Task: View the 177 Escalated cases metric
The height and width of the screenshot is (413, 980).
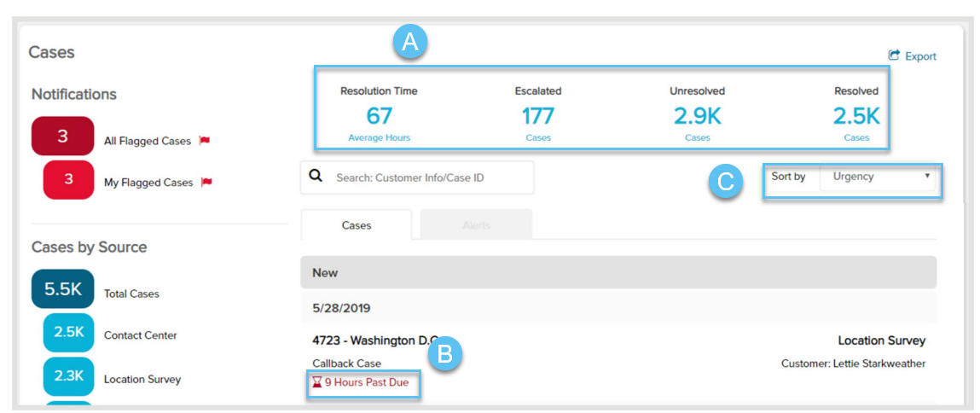Action: (x=537, y=116)
